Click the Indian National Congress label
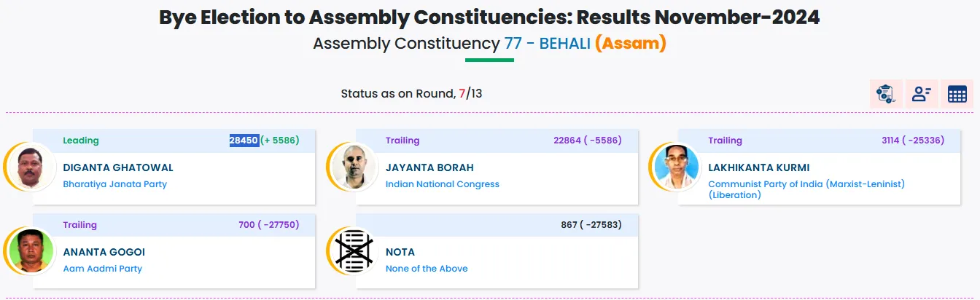 [x=442, y=184]
